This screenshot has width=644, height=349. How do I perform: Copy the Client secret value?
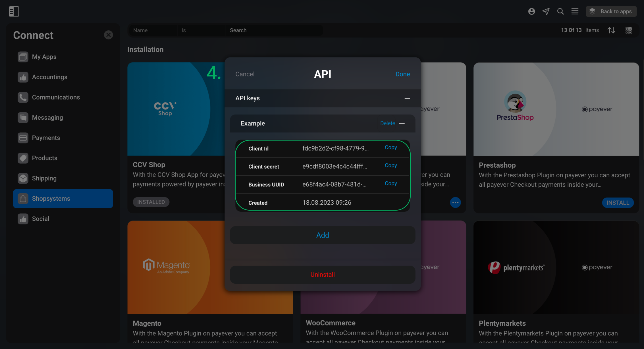point(390,165)
